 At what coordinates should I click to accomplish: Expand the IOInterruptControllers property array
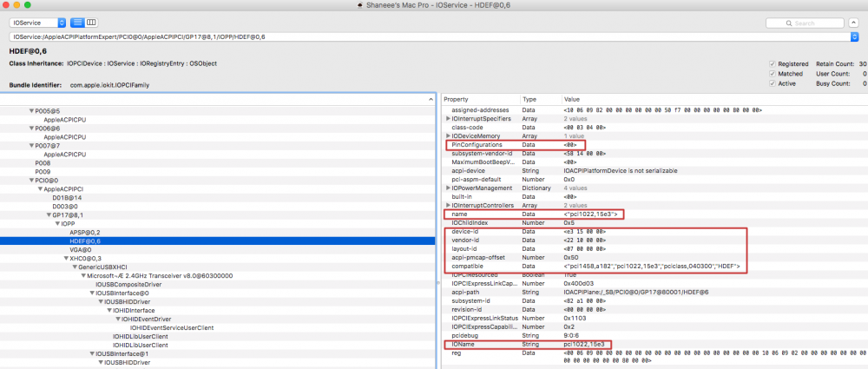449,206
